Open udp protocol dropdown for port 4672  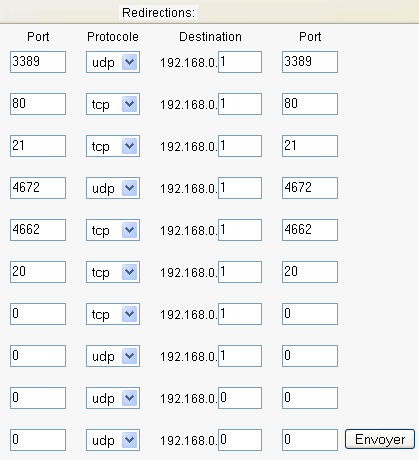tap(113, 188)
